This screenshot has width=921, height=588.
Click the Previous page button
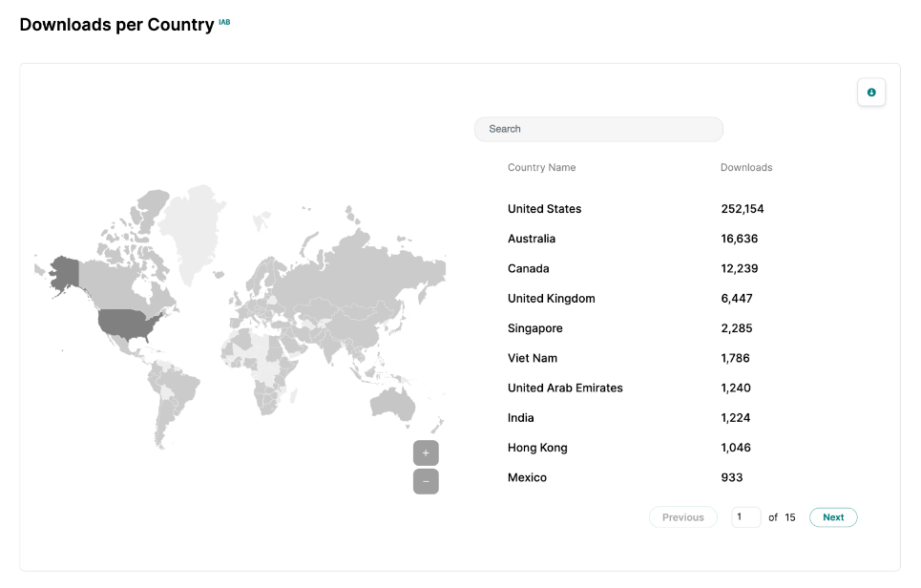pyautogui.click(x=682, y=517)
